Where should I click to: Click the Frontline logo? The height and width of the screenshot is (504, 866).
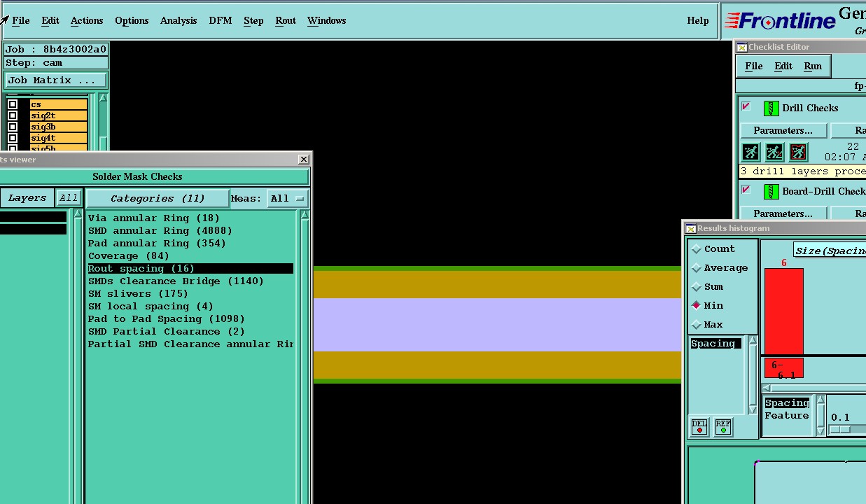click(781, 21)
